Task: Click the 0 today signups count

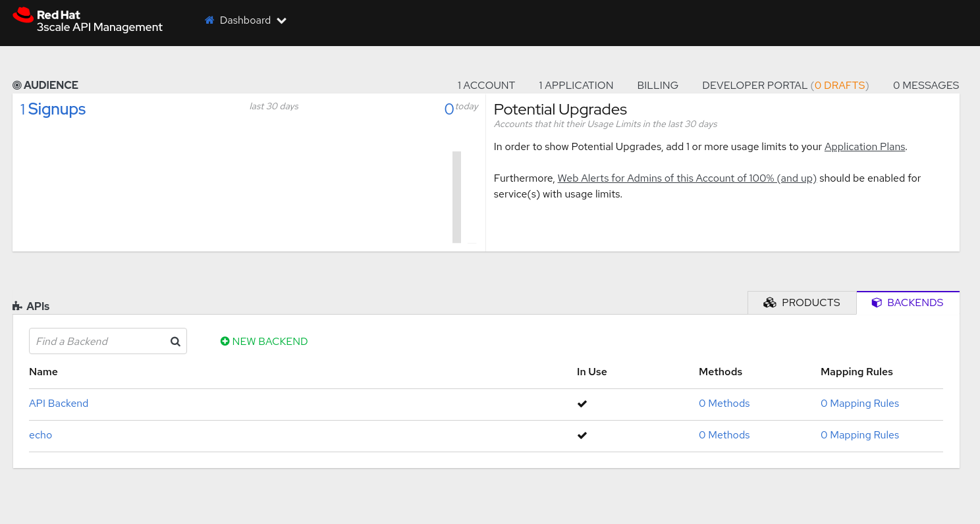Action: point(449,109)
